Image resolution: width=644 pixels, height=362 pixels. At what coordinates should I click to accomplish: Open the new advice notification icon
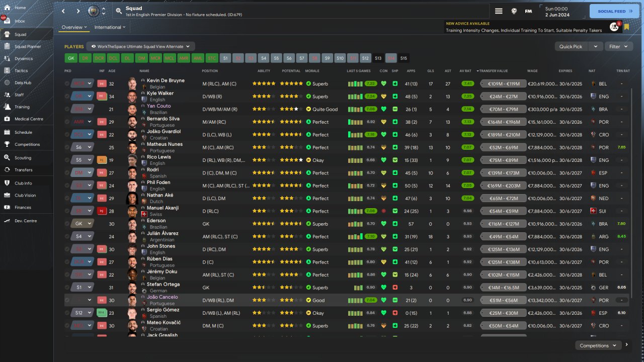point(614,27)
